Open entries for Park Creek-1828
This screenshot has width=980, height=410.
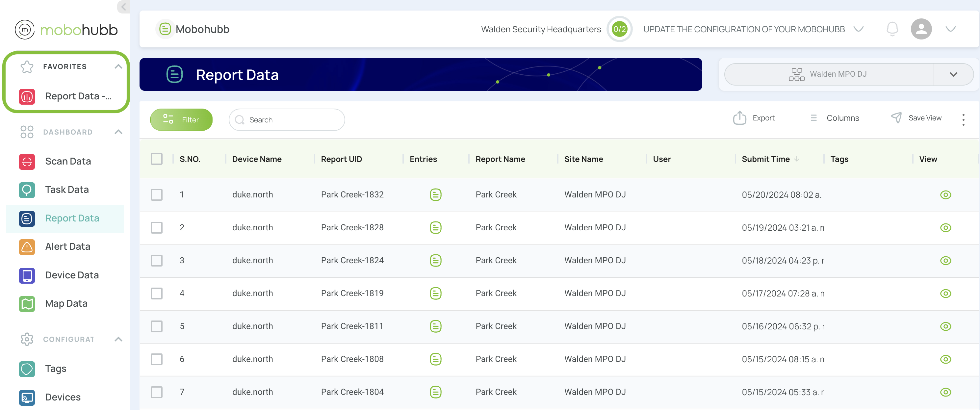click(436, 228)
